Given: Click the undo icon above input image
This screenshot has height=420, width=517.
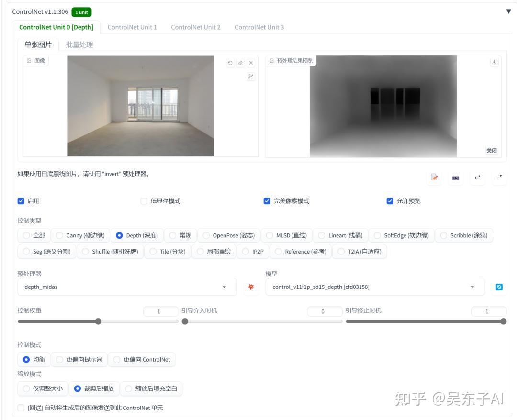Looking at the screenshot, I should coord(230,63).
